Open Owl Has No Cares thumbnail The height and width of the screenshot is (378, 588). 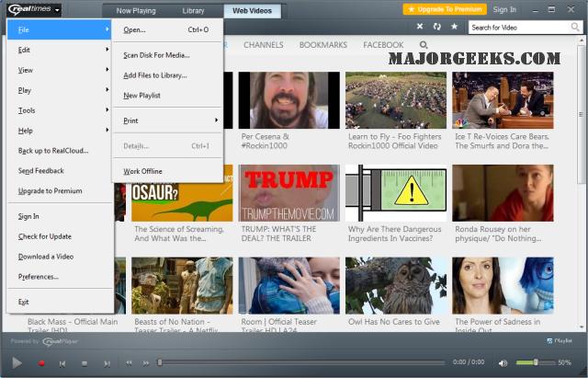[x=396, y=286]
